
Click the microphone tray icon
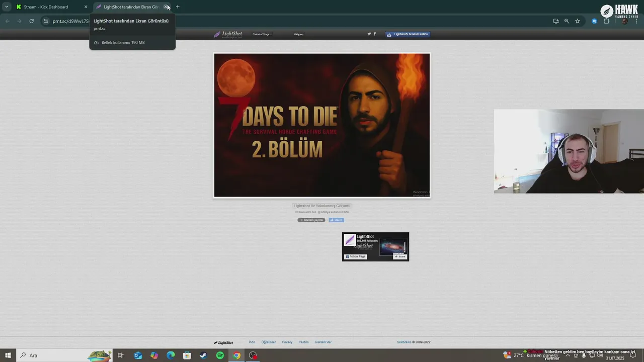click(584, 355)
